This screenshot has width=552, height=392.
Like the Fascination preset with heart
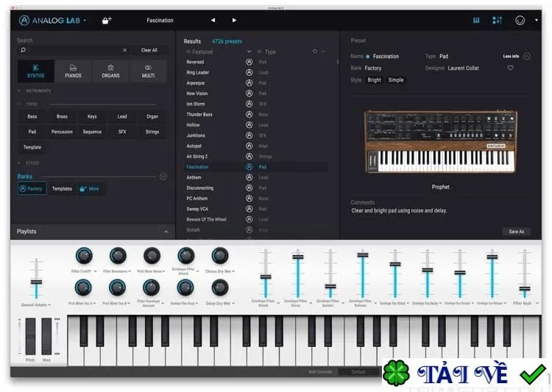click(x=510, y=68)
